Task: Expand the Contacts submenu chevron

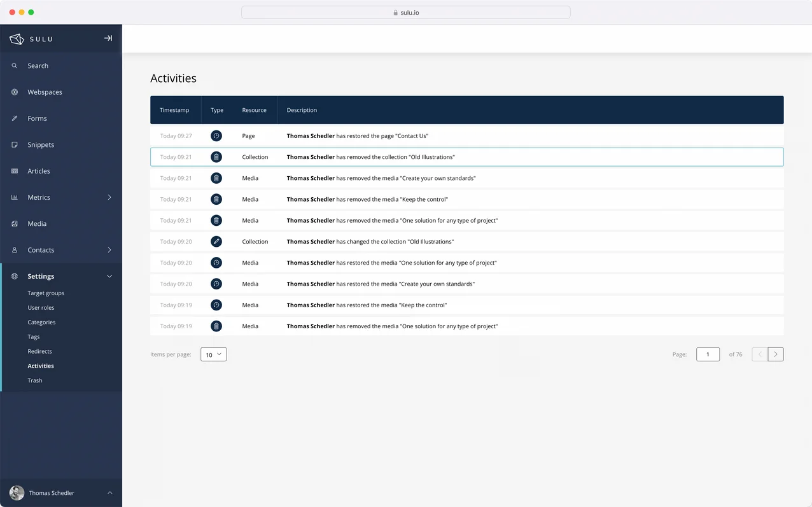Action: click(x=109, y=250)
